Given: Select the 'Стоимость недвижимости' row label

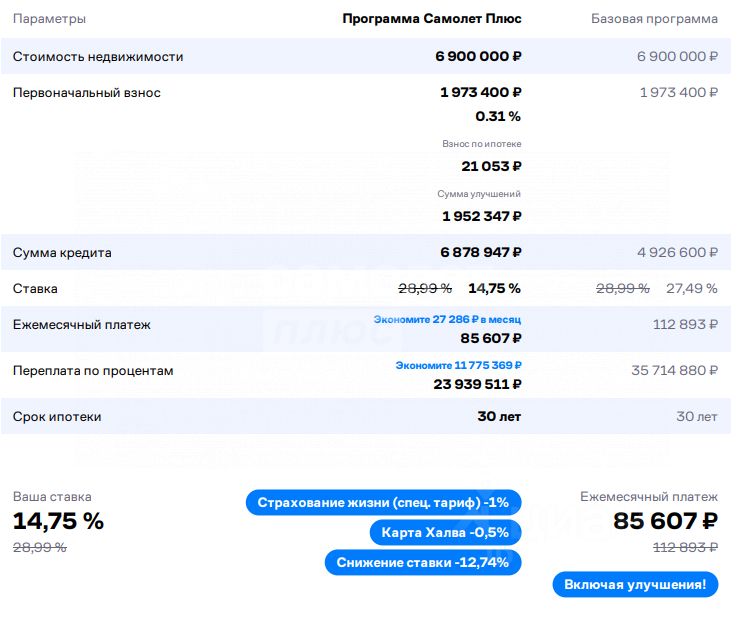Looking at the screenshot, I should [98, 57].
